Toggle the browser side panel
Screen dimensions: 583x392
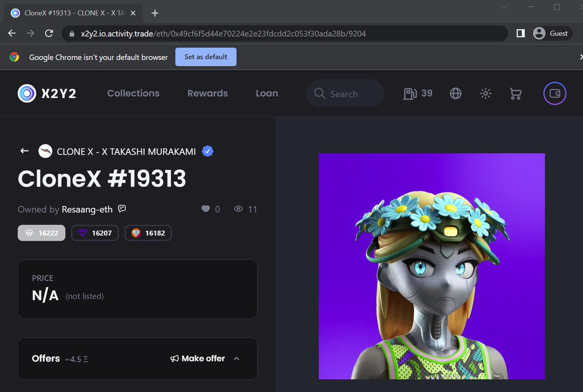click(520, 34)
